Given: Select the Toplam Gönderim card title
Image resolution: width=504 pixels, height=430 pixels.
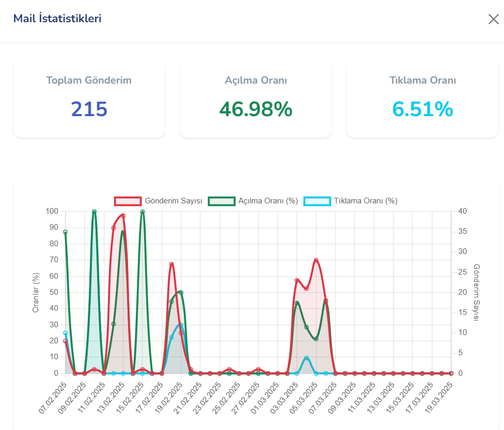Looking at the screenshot, I should (x=89, y=81).
